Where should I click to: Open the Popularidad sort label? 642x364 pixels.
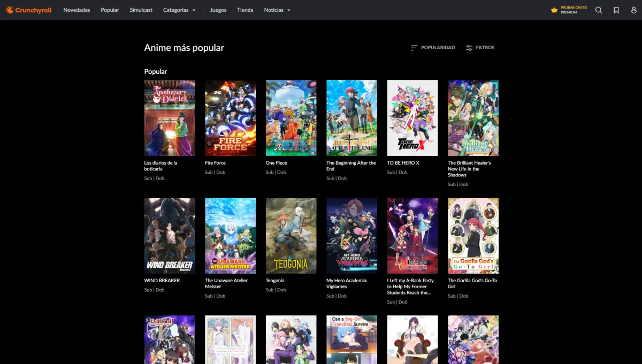(438, 48)
